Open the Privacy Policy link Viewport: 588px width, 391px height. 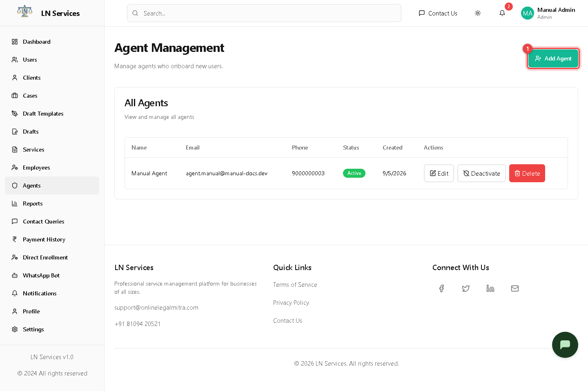(291, 303)
